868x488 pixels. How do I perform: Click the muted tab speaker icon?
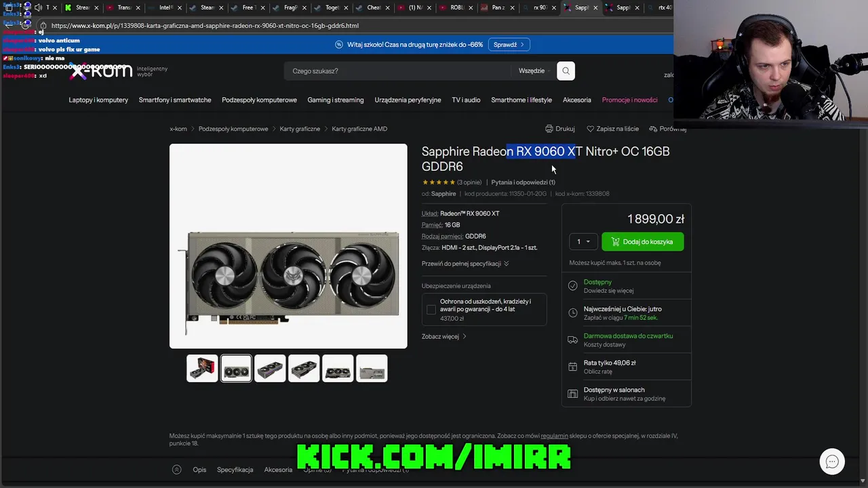[38, 7]
